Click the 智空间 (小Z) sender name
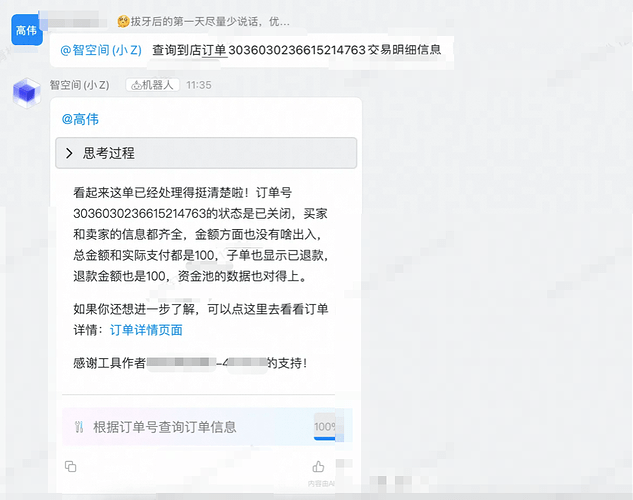Screen dimensions: 633x500 [x=80, y=85]
